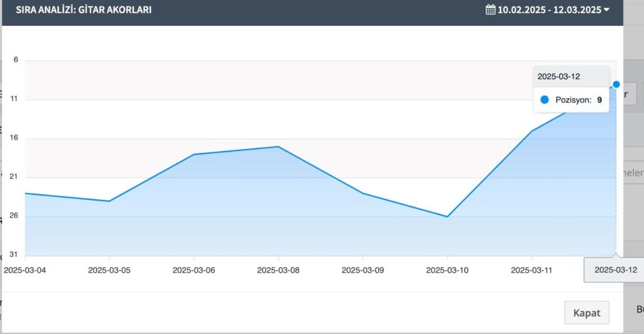The height and width of the screenshot is (334, 644).
Task: Click the Pozisyon: 9 tooltip value
Action: (579, 99)
